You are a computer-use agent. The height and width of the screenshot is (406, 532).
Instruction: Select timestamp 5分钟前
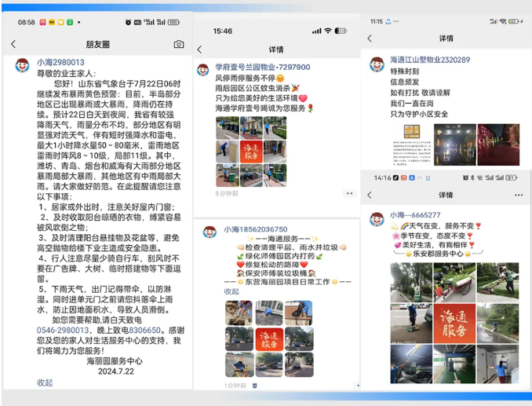click(227, 193)
